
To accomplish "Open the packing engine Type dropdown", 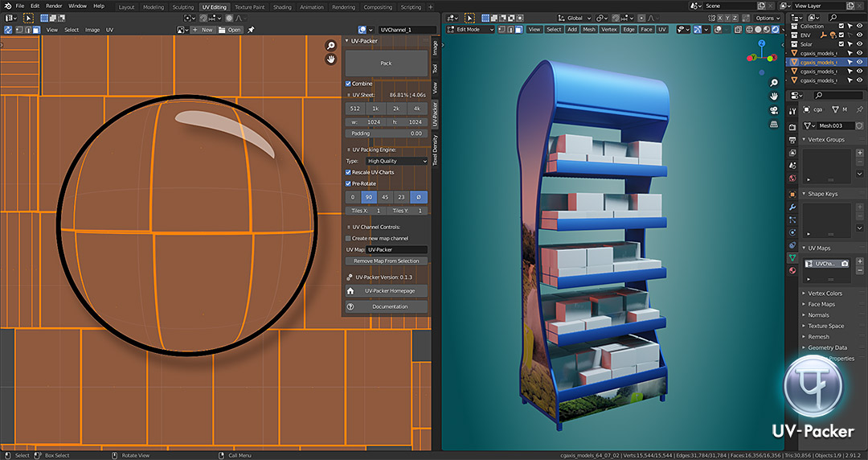I will 397,162.
